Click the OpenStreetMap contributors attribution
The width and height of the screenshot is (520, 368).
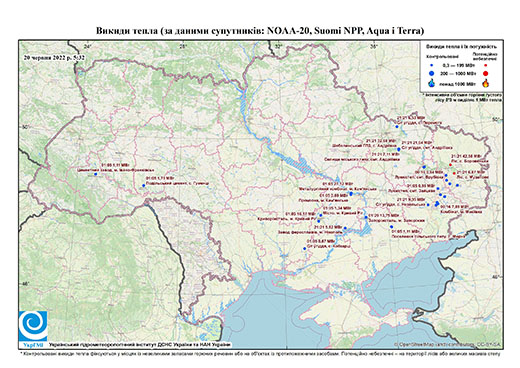448,344
